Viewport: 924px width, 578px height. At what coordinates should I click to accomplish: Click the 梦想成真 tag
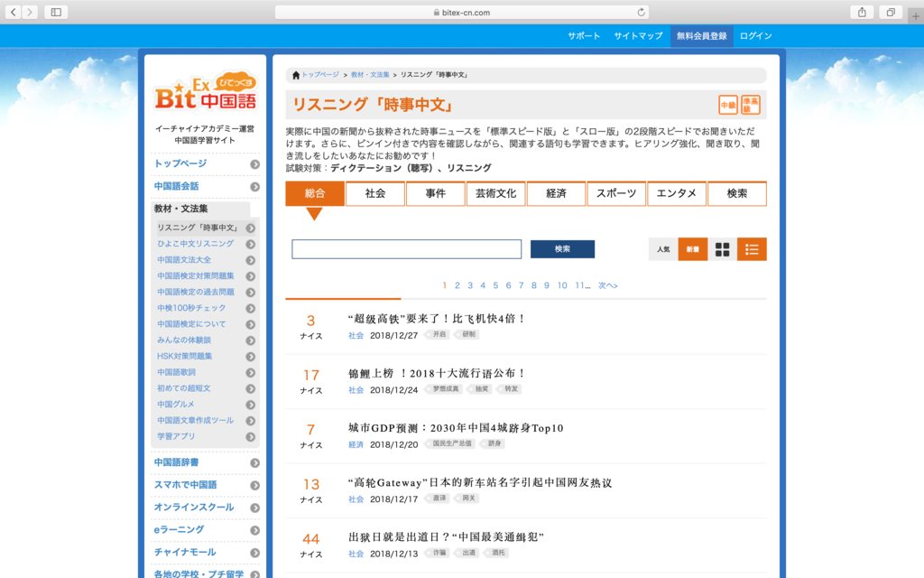click(446, 389)
